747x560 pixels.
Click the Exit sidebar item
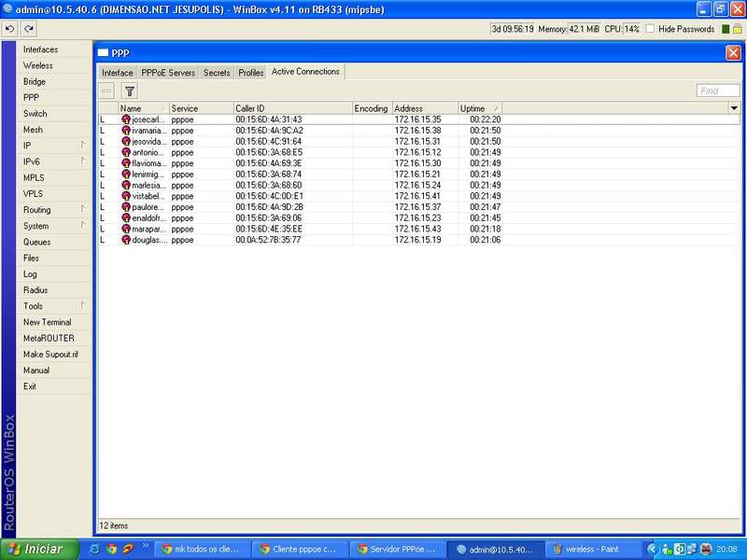pos(30,386)
